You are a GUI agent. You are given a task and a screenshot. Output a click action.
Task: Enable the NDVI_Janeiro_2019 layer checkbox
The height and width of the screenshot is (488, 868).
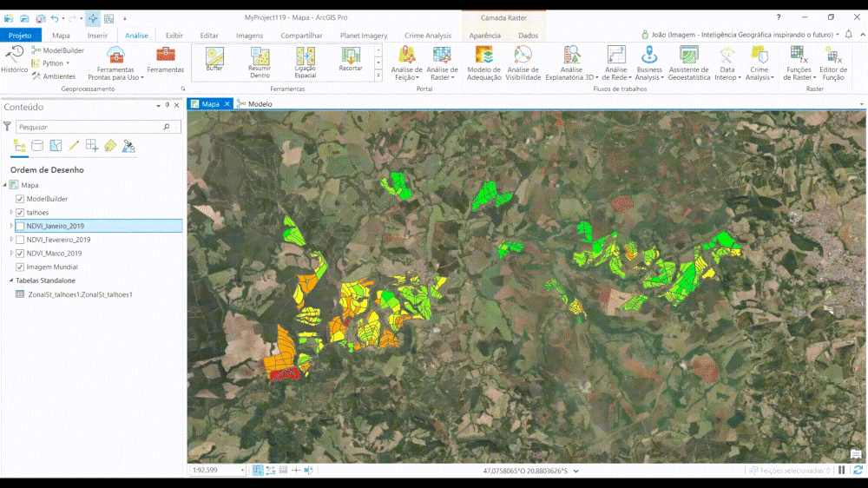tap(20, 226)
